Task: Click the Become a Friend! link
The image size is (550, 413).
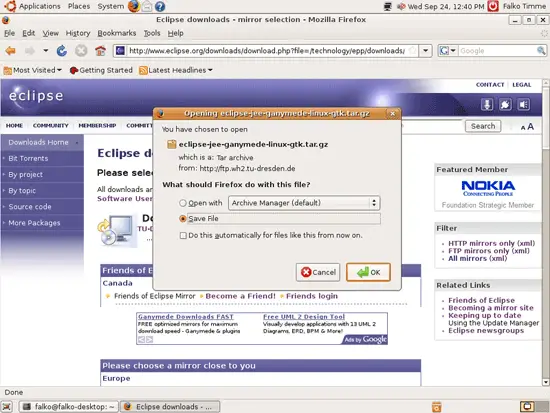Action: 241,296
